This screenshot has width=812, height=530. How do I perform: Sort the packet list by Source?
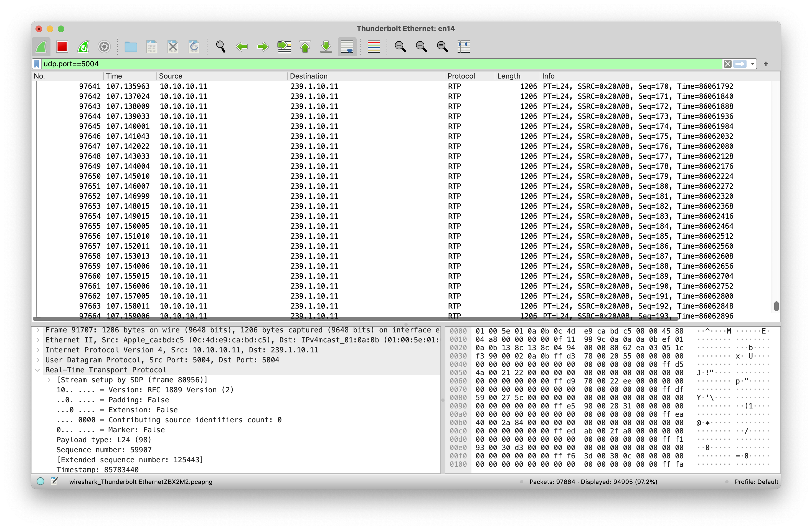(171, 76)
